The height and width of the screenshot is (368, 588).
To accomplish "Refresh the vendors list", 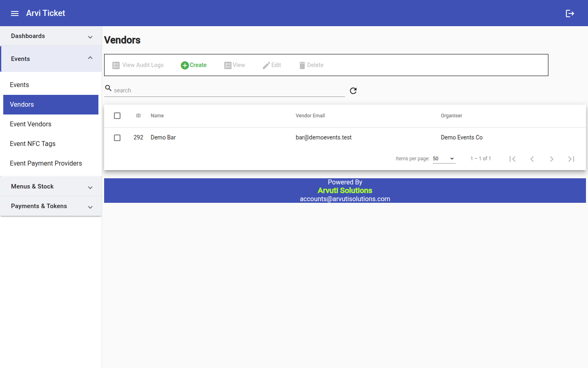I will click(x=353, y=91).
